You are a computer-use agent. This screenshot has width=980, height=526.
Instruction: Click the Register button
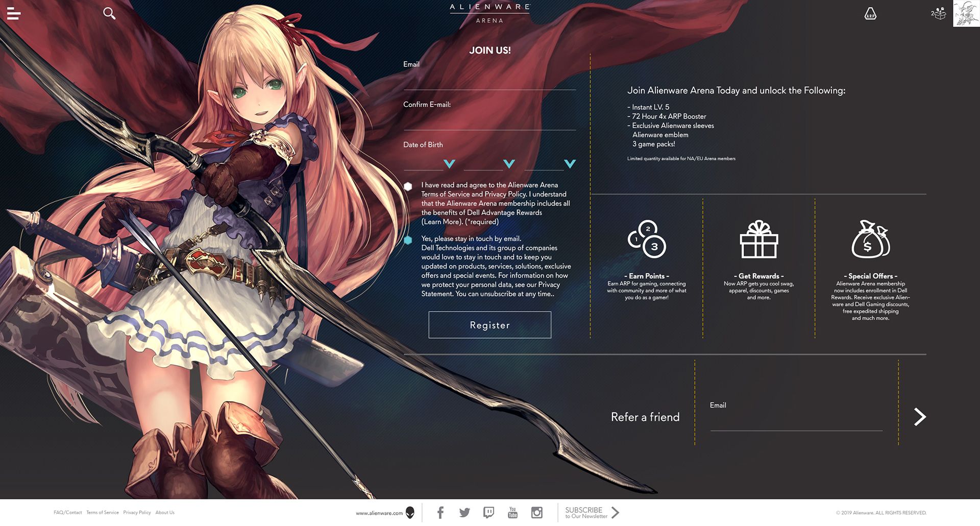(x=489, y=325)
